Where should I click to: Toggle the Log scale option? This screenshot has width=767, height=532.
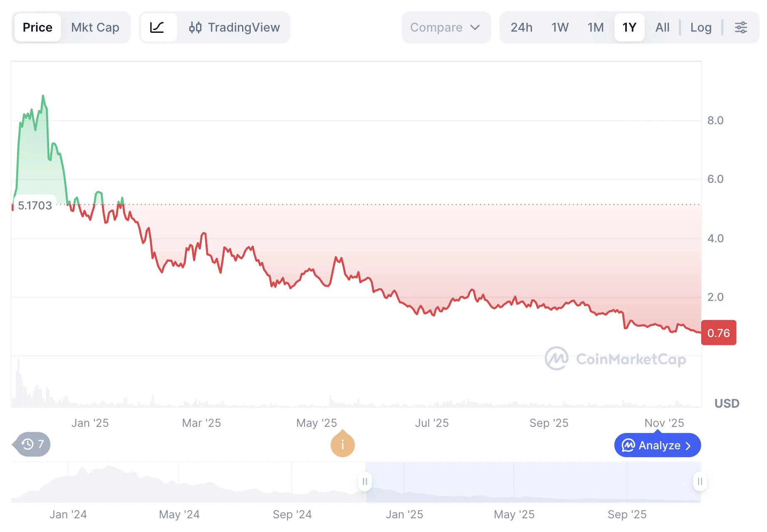(701, 27)
